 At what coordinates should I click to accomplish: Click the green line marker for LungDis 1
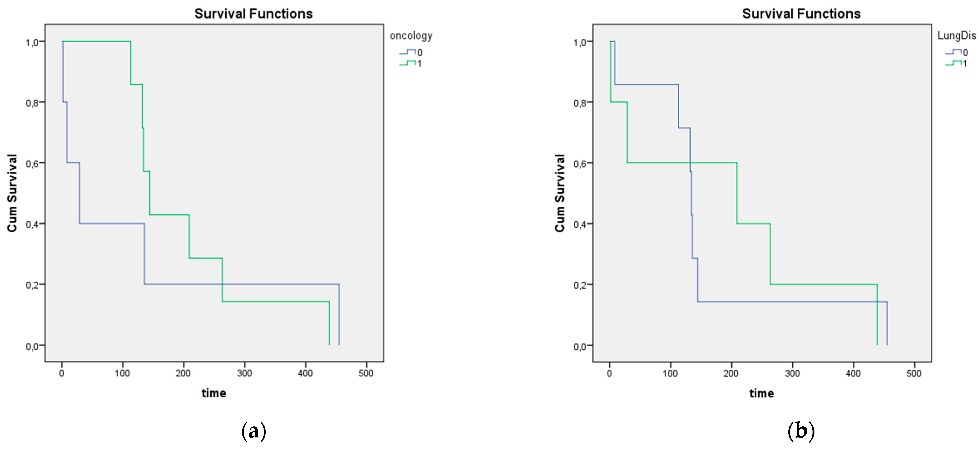click(953, 63)
